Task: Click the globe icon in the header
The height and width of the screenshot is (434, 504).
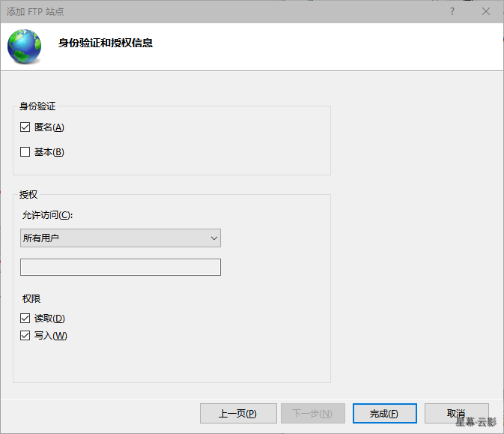Action: (x=25, y=46)
